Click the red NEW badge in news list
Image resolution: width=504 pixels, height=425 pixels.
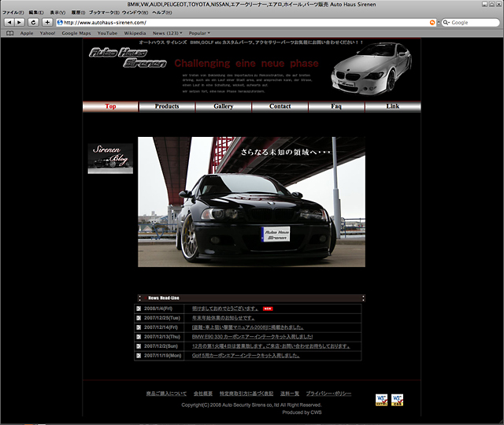click(x=268, y=309)
